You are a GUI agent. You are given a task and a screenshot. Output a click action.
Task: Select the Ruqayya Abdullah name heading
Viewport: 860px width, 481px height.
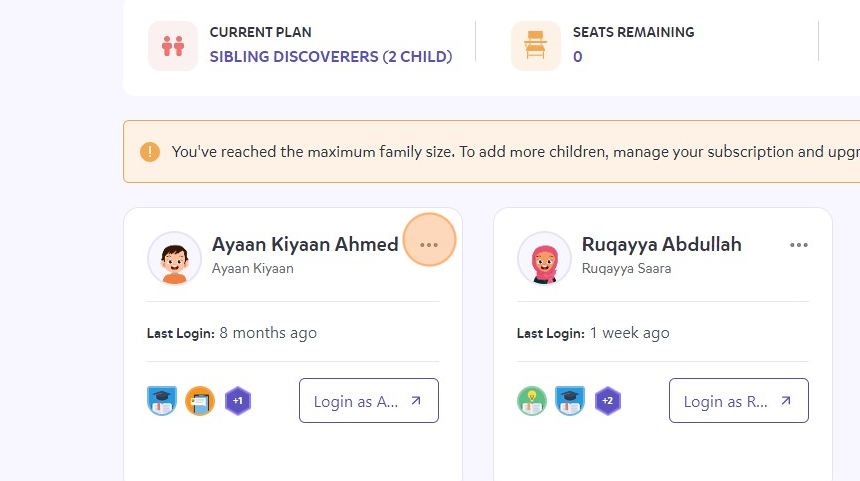(x=661, y=244)
